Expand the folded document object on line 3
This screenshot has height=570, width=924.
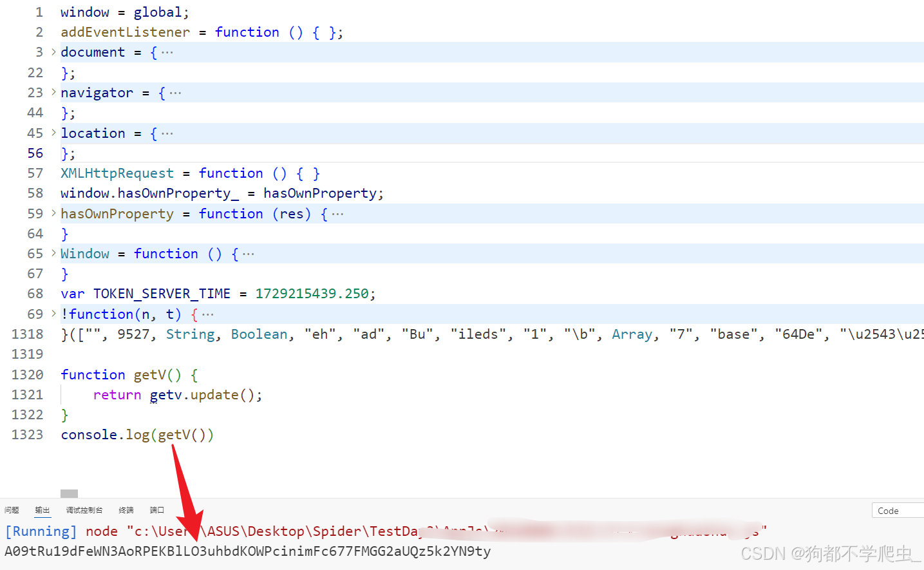53,52
